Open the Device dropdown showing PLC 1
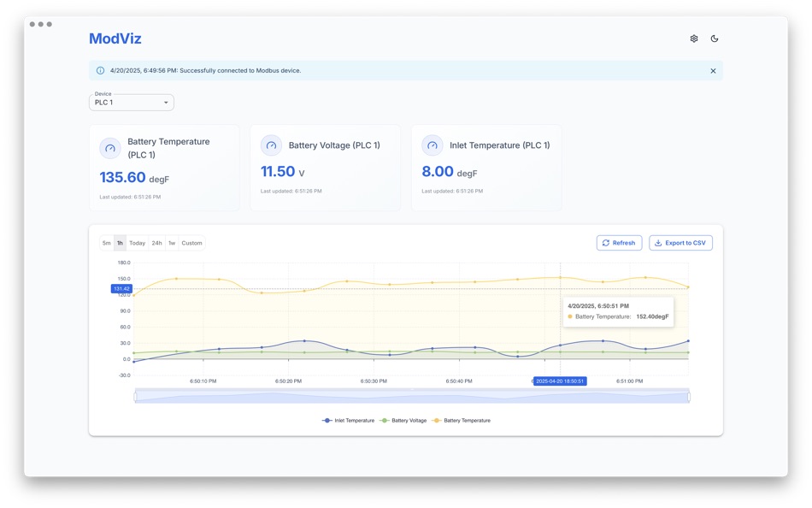 (x=132, y=102)
